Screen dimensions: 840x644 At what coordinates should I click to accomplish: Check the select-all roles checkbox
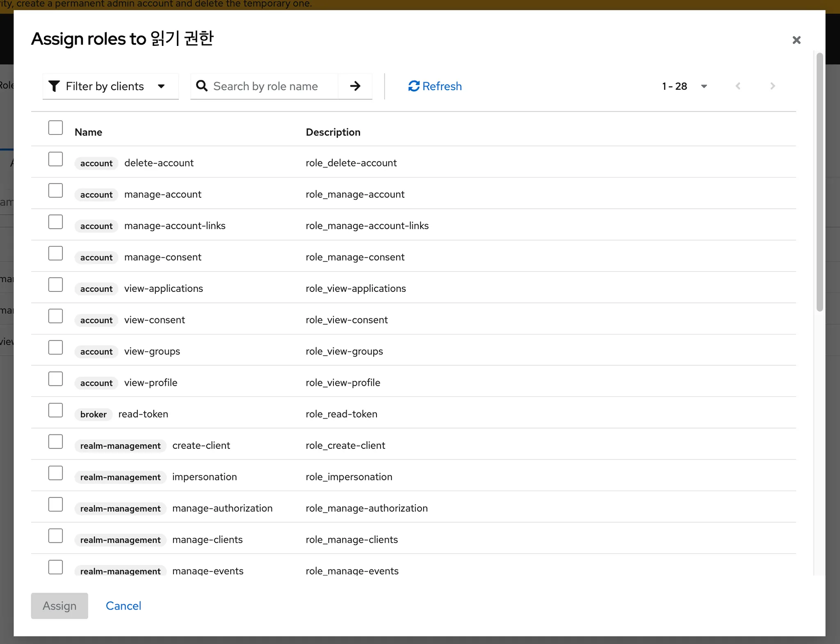(x=55, y=128)
